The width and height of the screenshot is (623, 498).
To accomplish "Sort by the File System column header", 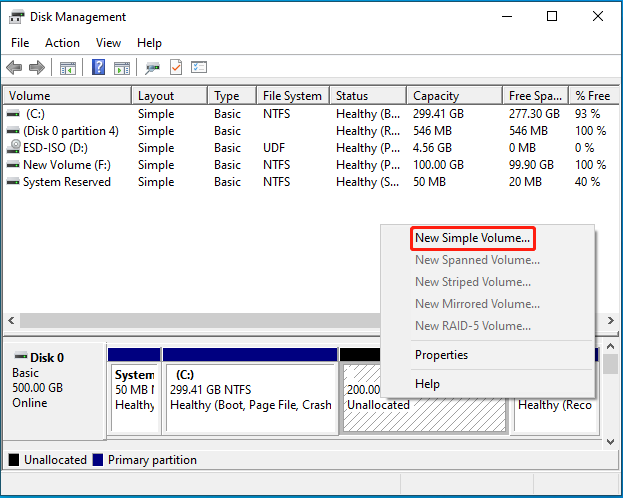I will pos(293,96).
